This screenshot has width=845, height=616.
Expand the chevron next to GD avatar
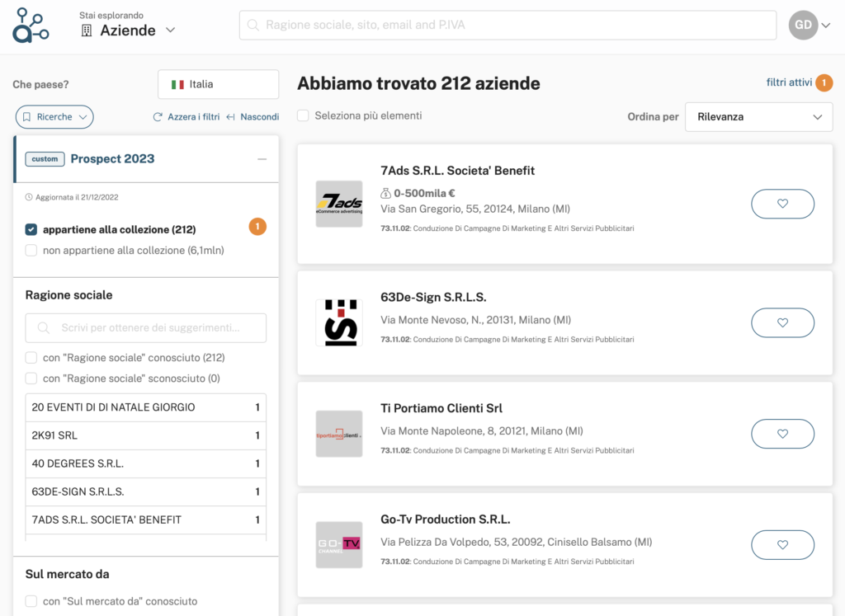pyautogui.click(x=825, y=26)
